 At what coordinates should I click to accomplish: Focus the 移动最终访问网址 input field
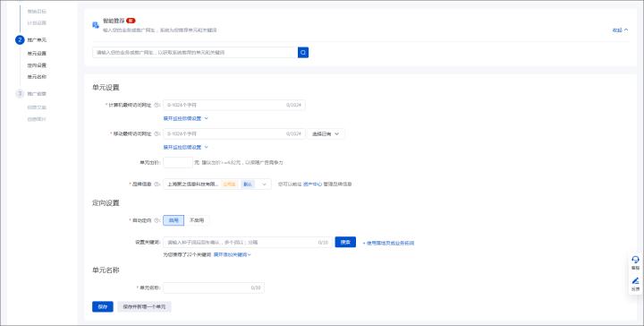234,134
